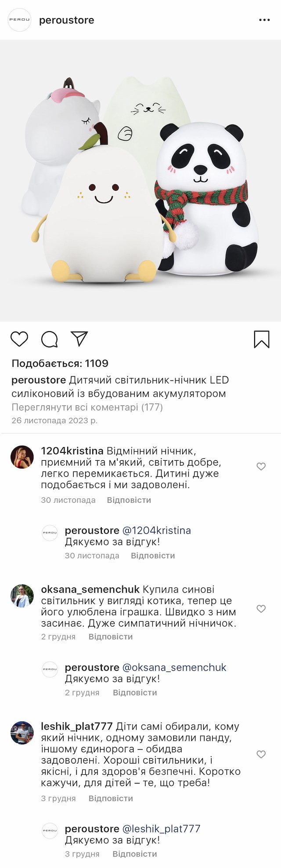
Task: Save the post with bookmark icon
Action: click(261, 339)
